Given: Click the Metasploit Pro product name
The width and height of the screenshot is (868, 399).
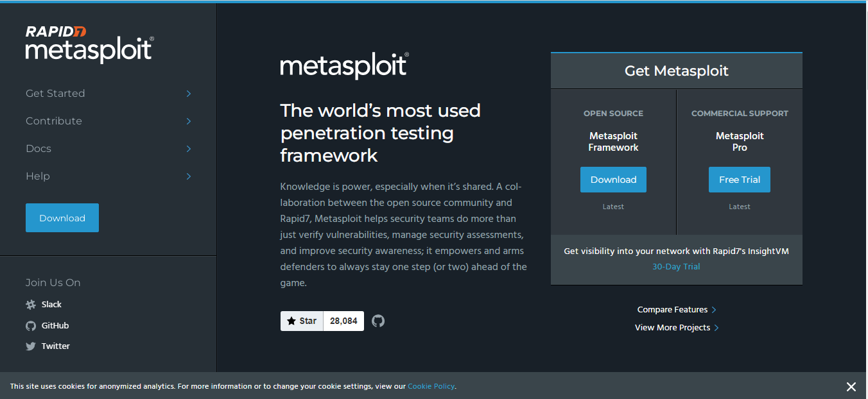Looking at the screenshot, I should point(740,142).
